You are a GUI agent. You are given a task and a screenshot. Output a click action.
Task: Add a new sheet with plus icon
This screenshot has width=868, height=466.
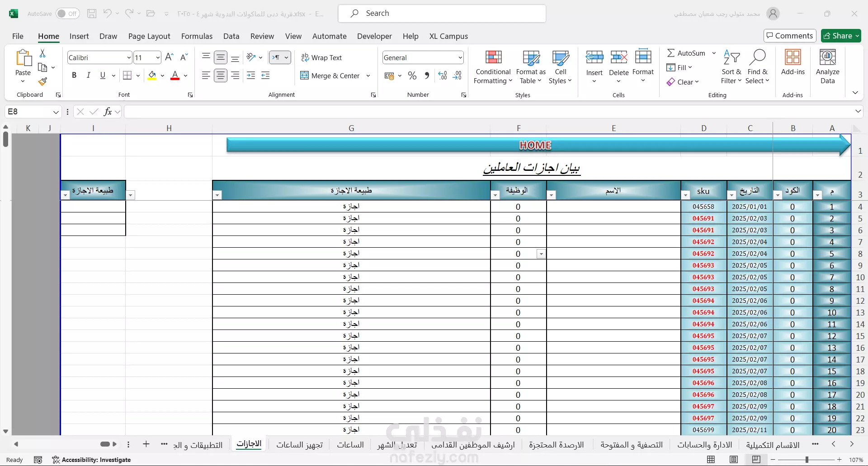(x=146, y=444)
